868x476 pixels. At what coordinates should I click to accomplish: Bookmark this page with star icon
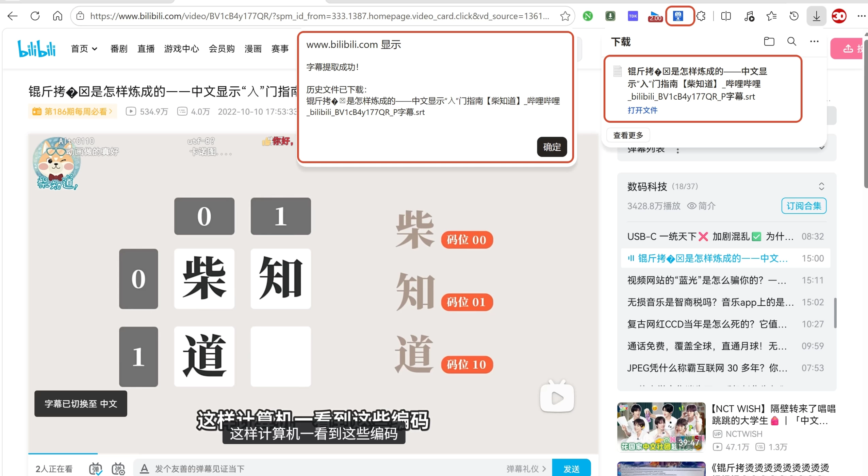coord(565,16)
